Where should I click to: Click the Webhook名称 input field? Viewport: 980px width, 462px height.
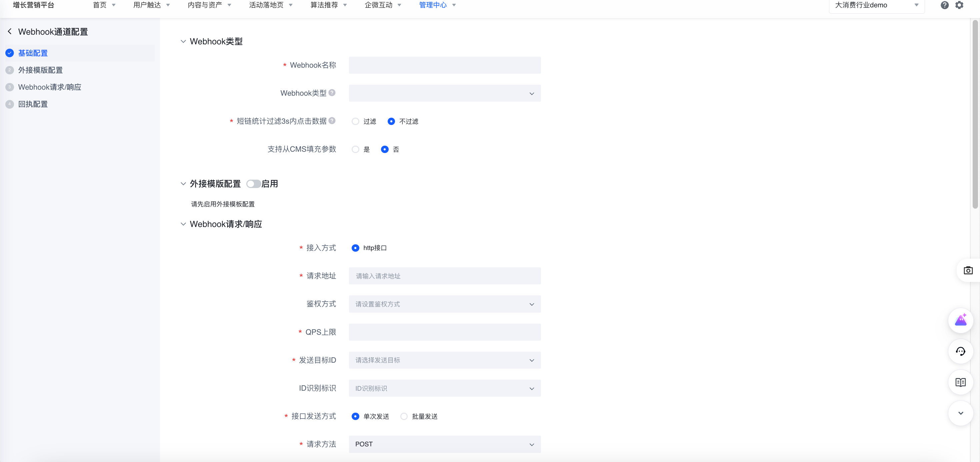[445, 65]
